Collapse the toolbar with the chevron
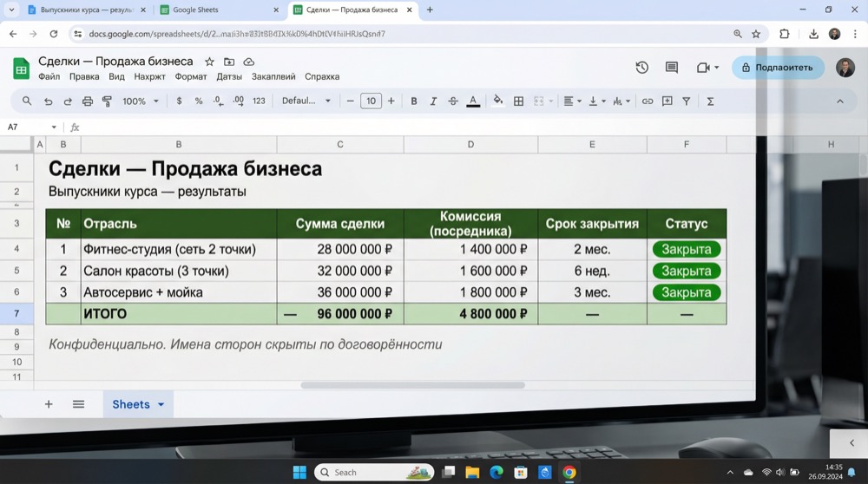The width and height of the screenshot is (868, 484). pos(839,101)
